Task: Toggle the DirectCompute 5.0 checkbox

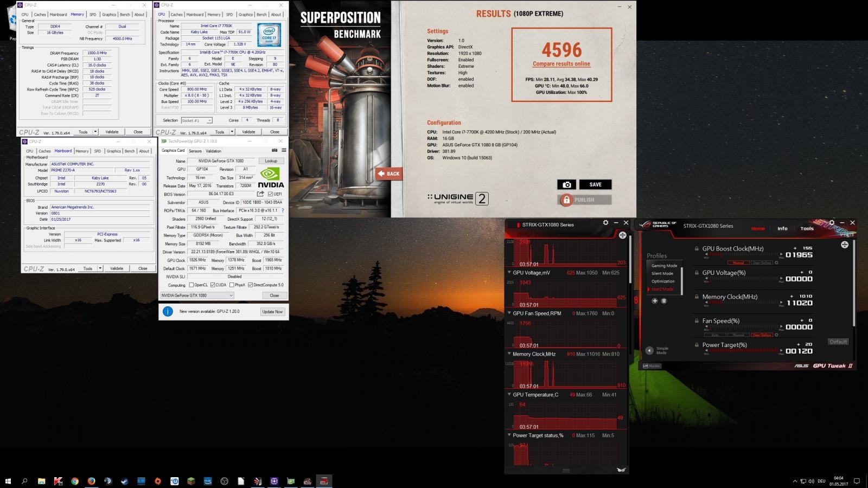Action: point(250,285)
